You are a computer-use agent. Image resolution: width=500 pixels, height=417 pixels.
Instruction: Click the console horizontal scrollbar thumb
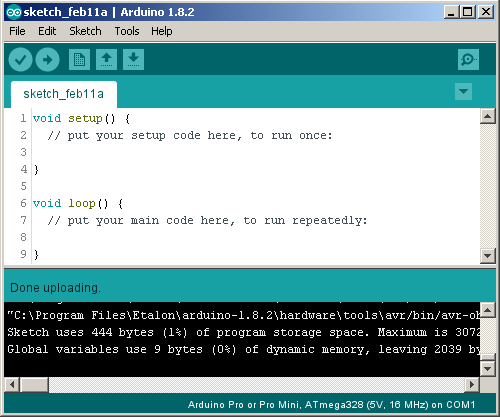[x=34, y=385]
